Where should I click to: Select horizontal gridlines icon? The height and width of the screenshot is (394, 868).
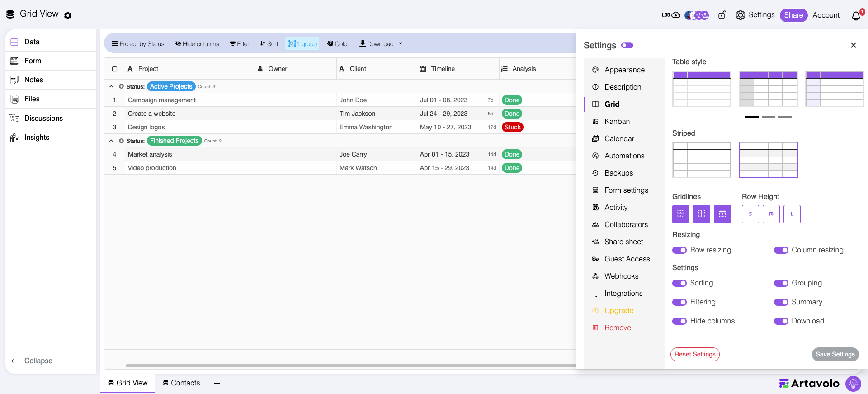point(681,214)
